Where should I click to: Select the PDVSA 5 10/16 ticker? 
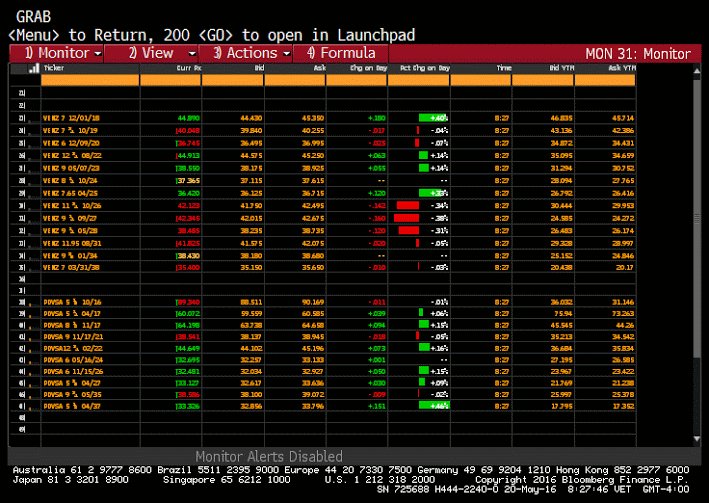tap(72, 302)
